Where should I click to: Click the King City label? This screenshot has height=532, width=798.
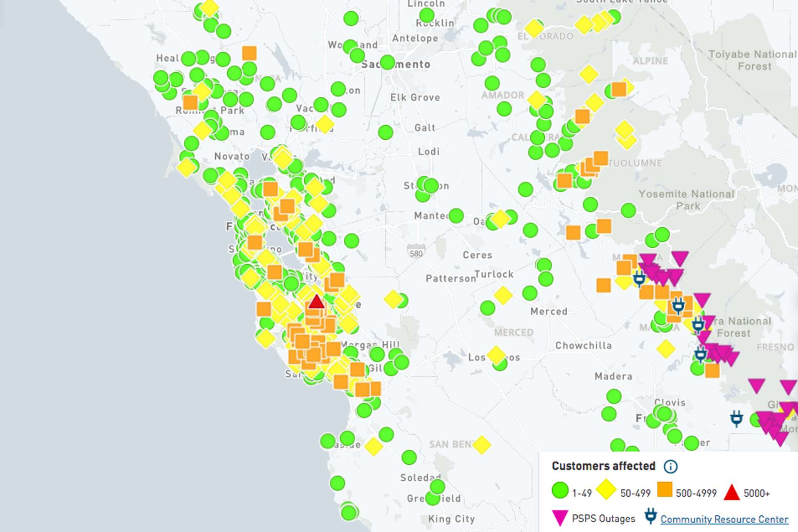[x=451, y=519]
